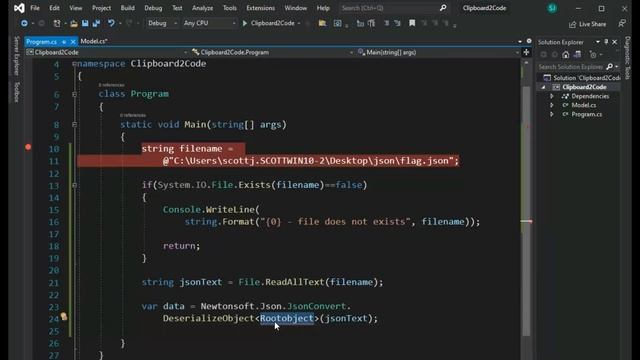Click the Find in Files toolbar icon
The image size is (640, 360).
tap(322, 23)
